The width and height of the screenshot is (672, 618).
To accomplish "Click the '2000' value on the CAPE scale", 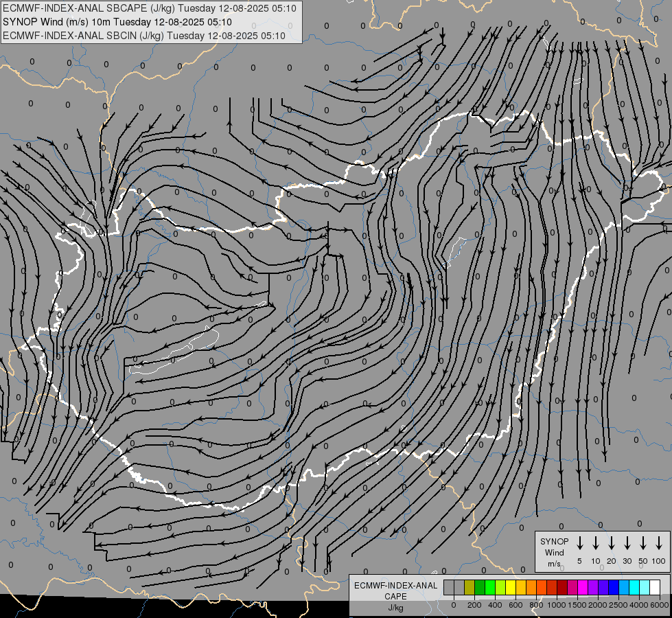I will tap(598, 605).
